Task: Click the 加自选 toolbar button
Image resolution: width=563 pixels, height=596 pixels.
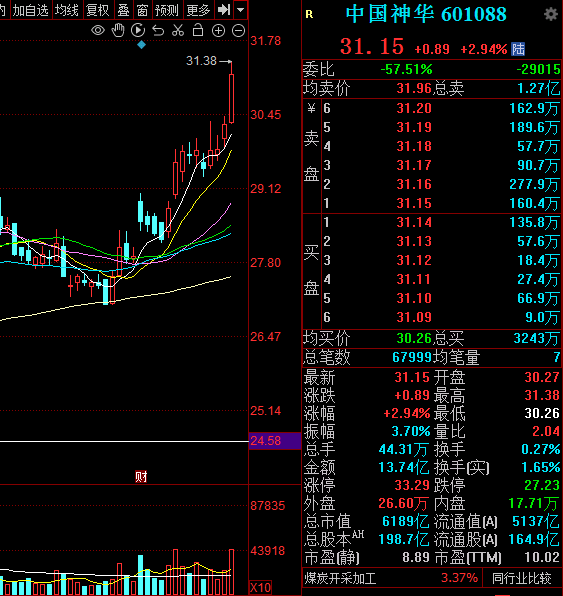Action: point(30,10)
